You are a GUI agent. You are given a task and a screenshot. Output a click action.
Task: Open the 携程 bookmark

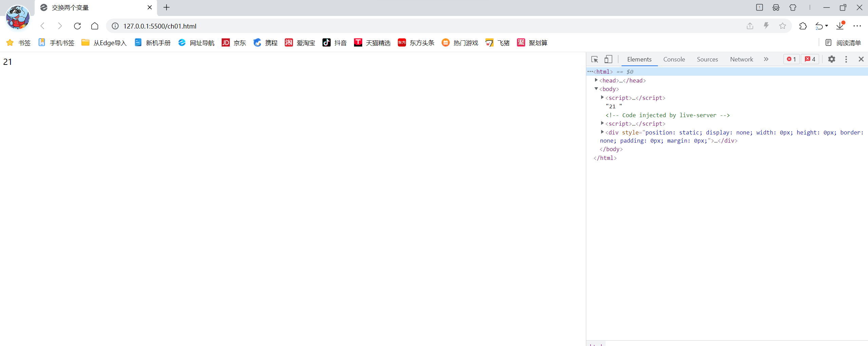pyautogui.click(x=265, y=43)
